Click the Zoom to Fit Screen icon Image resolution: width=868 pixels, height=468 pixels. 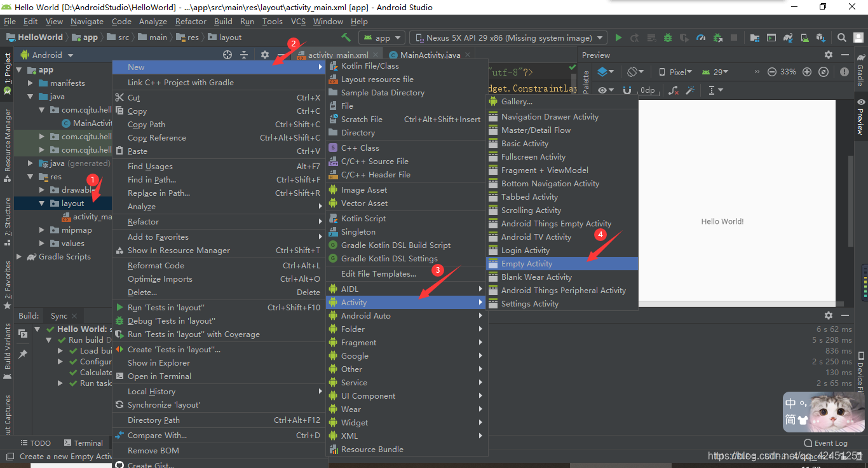(824, 72)
